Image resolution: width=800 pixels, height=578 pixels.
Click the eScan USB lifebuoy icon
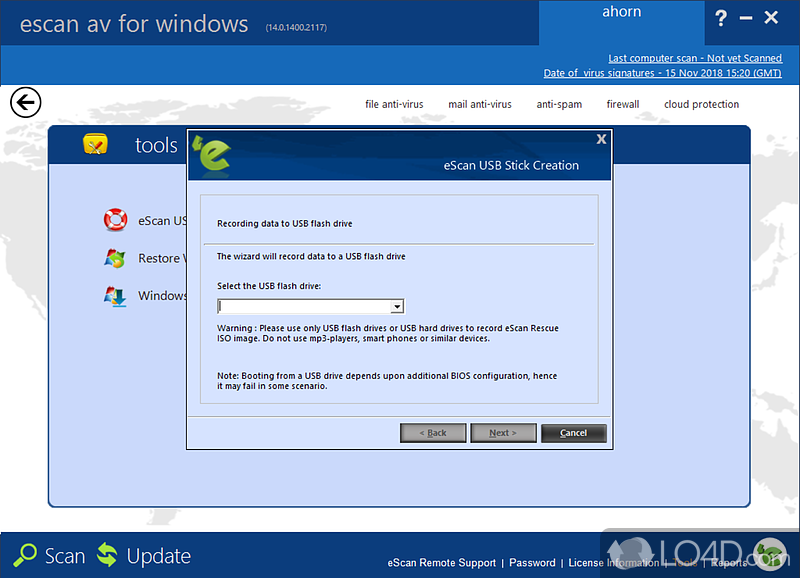click(x=115, y=220)
